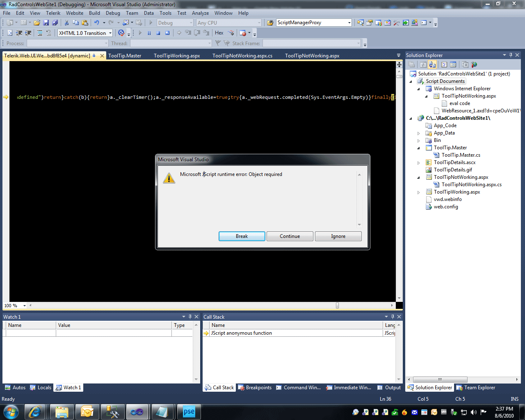
Task: Expand the App_Data folder node
Action: point(418,133)
